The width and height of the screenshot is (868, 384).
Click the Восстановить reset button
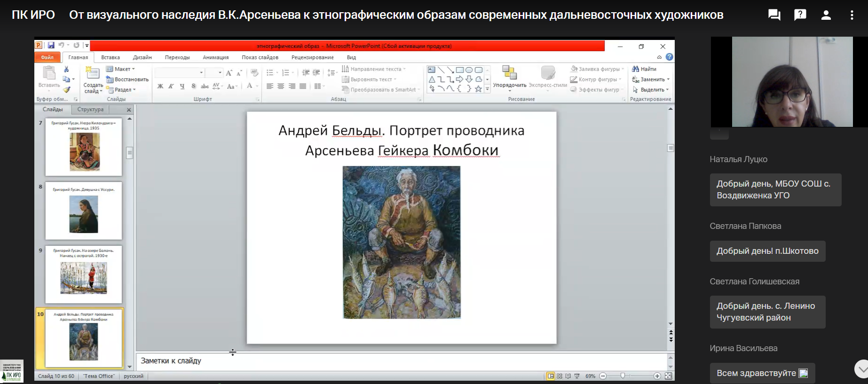(x=127, y=79)
